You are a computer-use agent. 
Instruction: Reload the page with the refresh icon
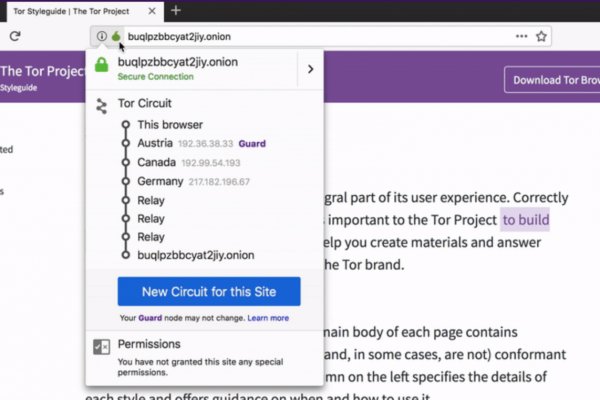(16, 36)
